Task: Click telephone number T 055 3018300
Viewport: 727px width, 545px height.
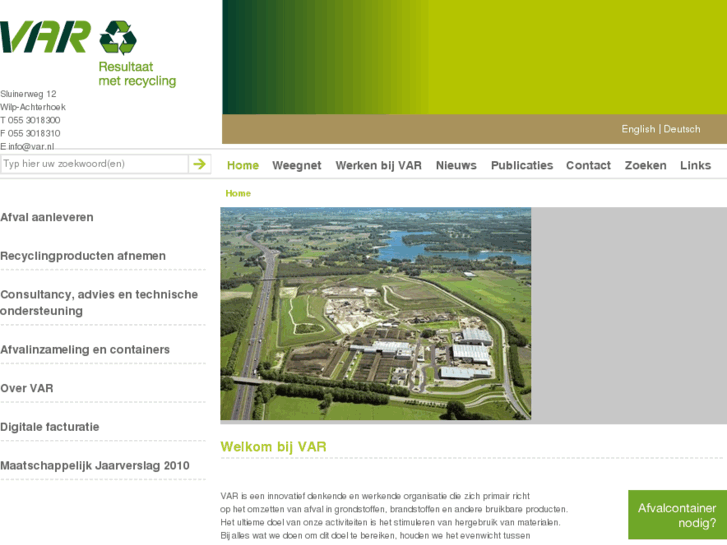Action: 30,120
